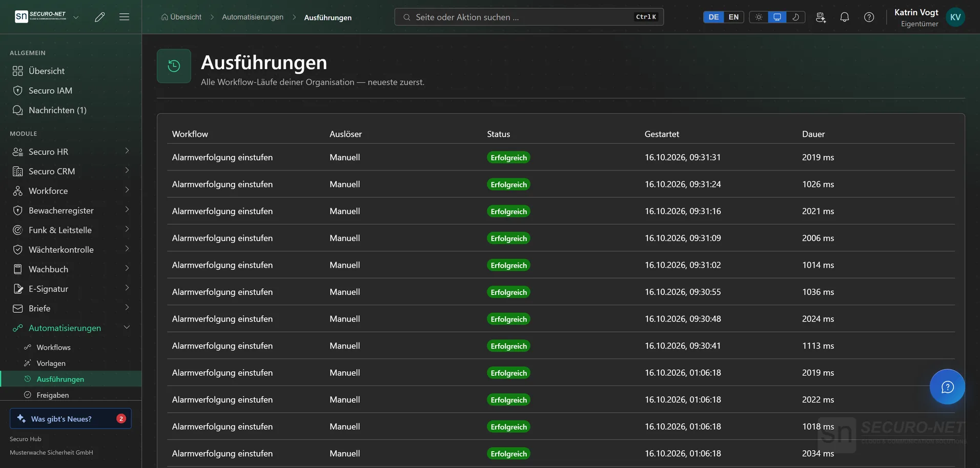This screenshot has height=468, width=980.
Task: Click the Erfolgreich badge for the 09:30:55 run
Action: pyautogui.click(x=508, y=292)
